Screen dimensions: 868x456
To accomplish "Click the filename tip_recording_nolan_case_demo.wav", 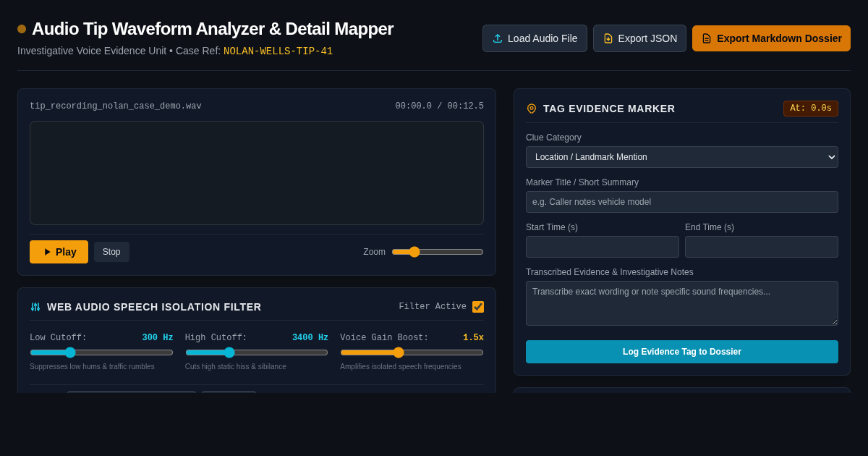I will pyautogui.click(x=116, y=106).
